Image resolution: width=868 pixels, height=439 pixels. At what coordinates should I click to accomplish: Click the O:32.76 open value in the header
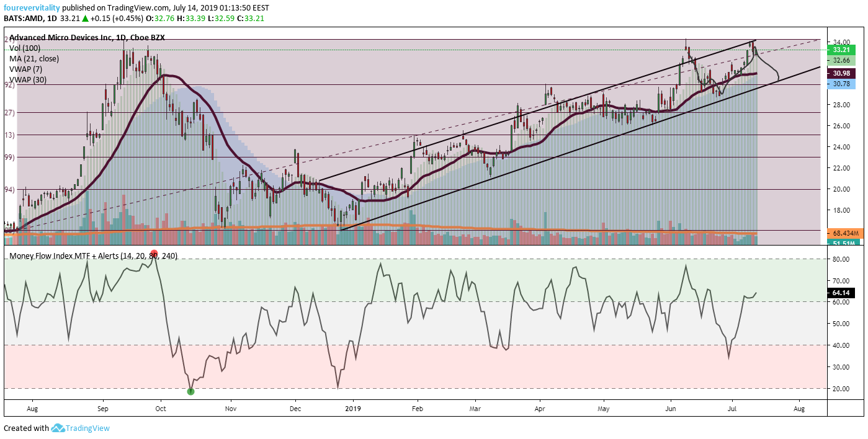pos(161,19)
